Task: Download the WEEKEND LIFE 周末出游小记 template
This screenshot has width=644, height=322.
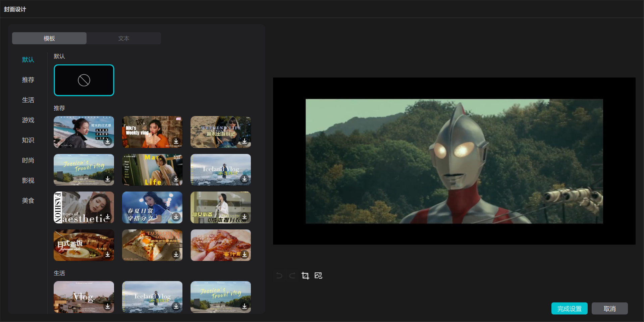Action: [245, 141]
